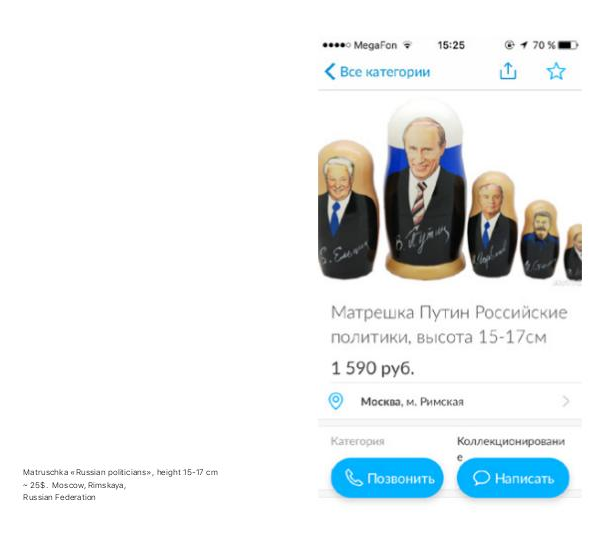Tap the location pin icon
The height and width of the screenshot is (543, 600).
coord(336,401)
